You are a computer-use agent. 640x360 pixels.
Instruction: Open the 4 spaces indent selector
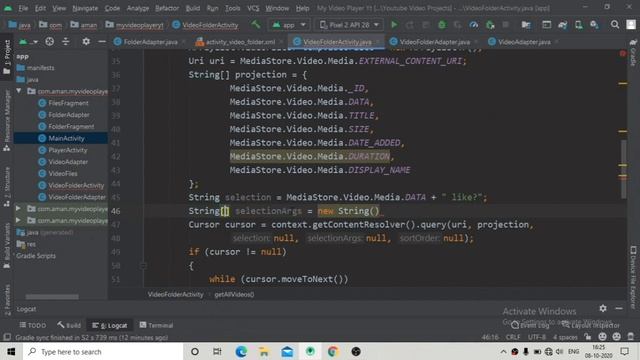coord(565,337)
